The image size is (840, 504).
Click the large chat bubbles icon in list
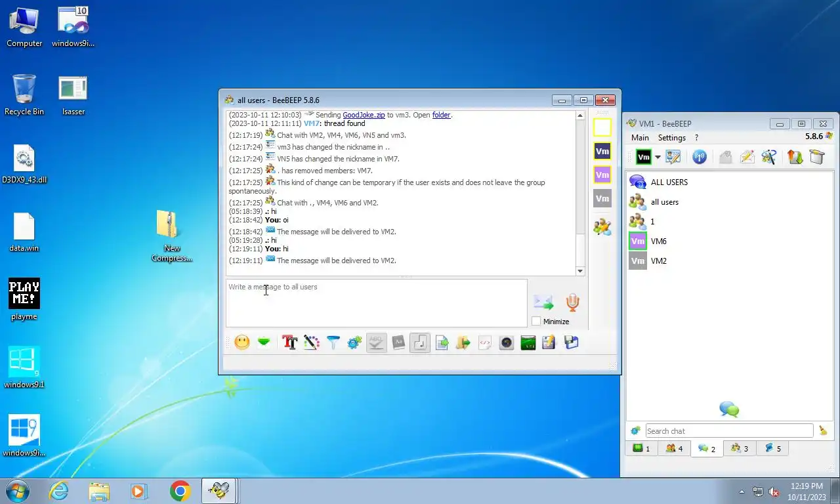(x=729, y=409)
